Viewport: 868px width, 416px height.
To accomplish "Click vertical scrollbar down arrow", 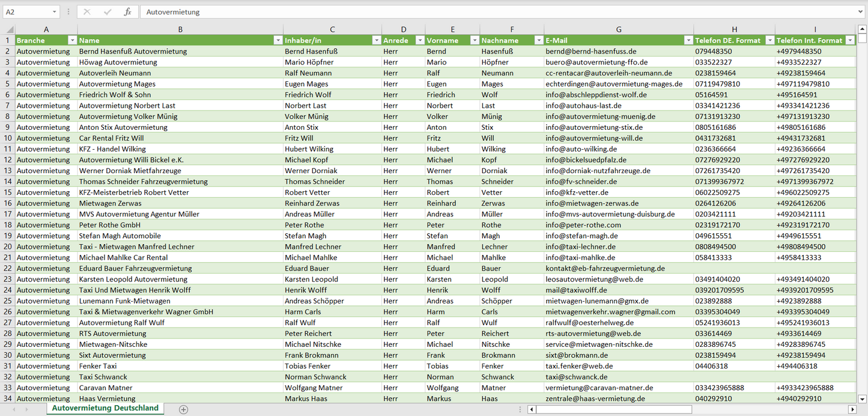I will click(863, 398).
